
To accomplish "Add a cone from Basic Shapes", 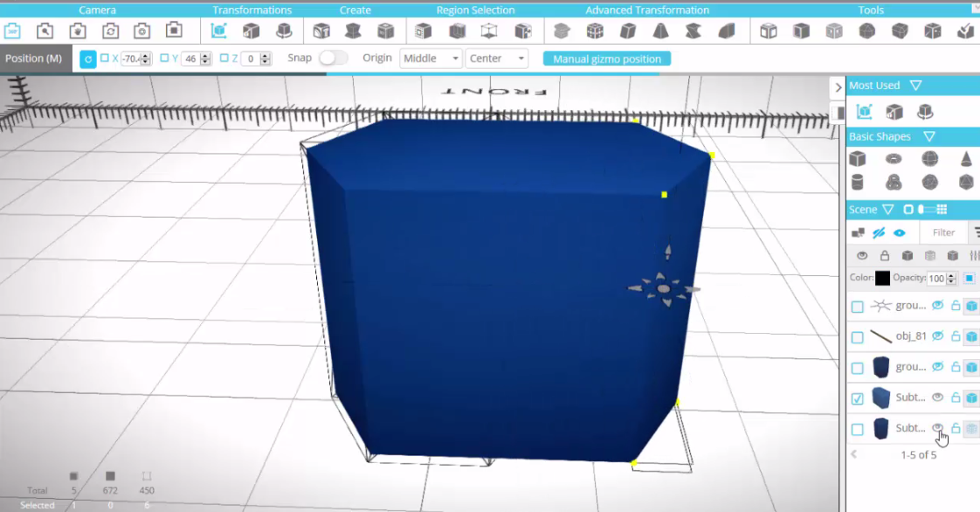I will pyautogui.click(x=966, y=159).
